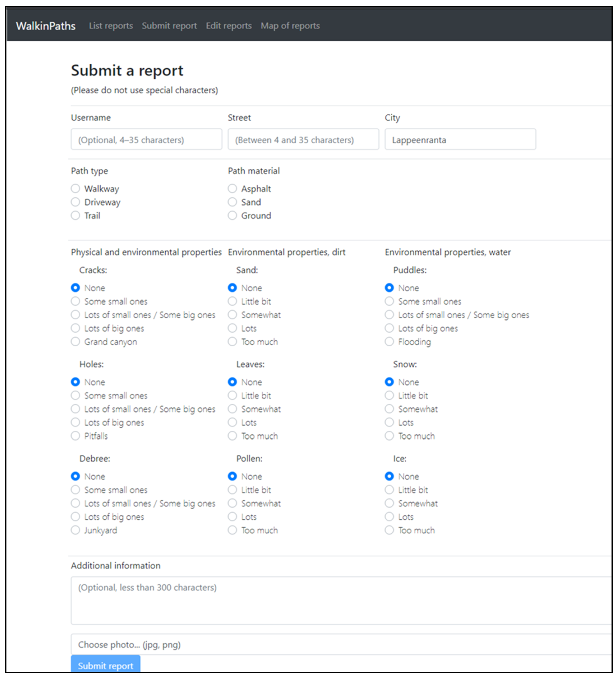Select None under Ice
The image size is (616, 678).
(389, 476)
